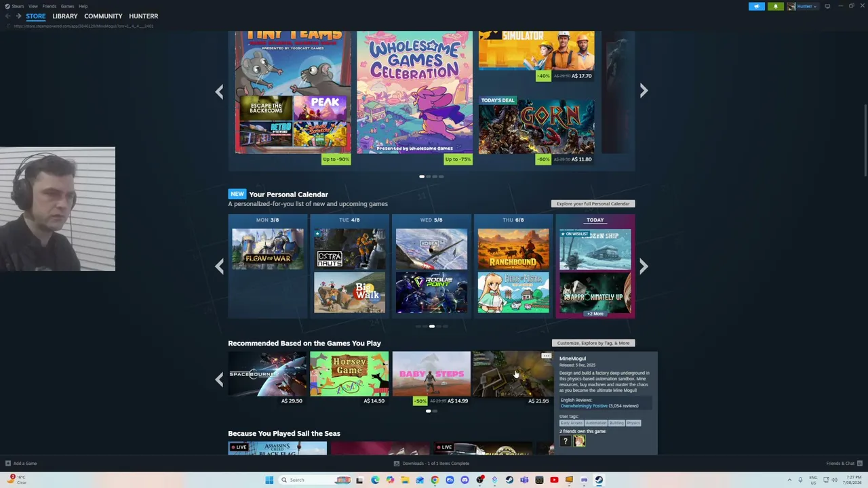Open the View menu
Screen dimensions: 868x488
(x=33, y=6)
